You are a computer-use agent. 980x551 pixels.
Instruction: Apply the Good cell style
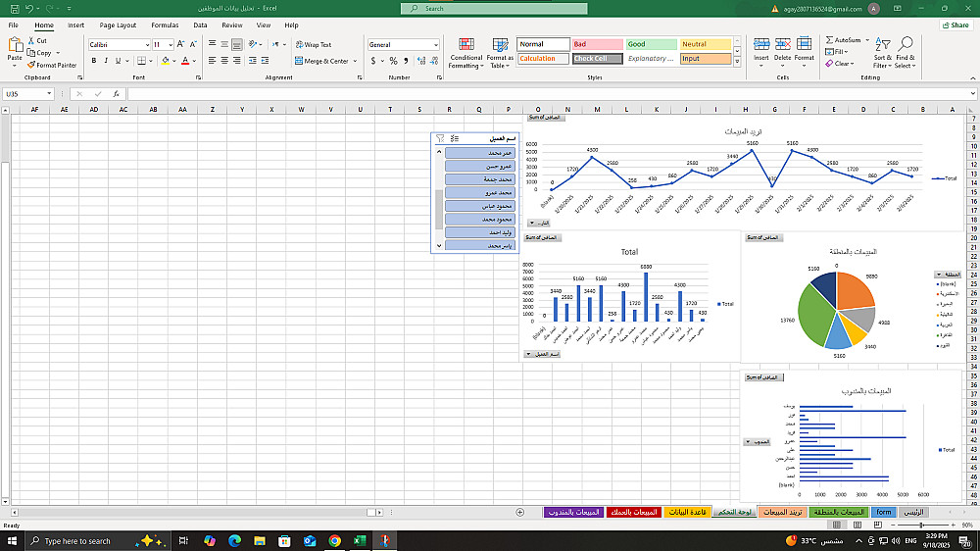point(652,44)
